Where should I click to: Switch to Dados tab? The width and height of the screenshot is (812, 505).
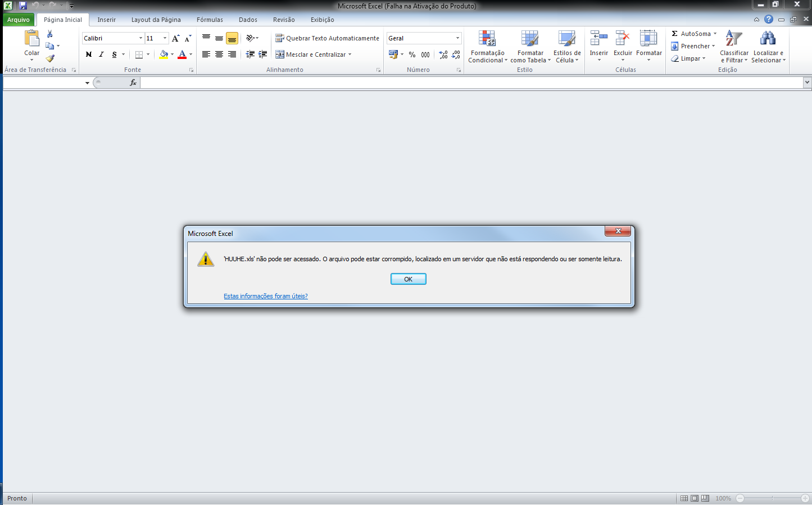pyautogui.click(x=248, y=20)
